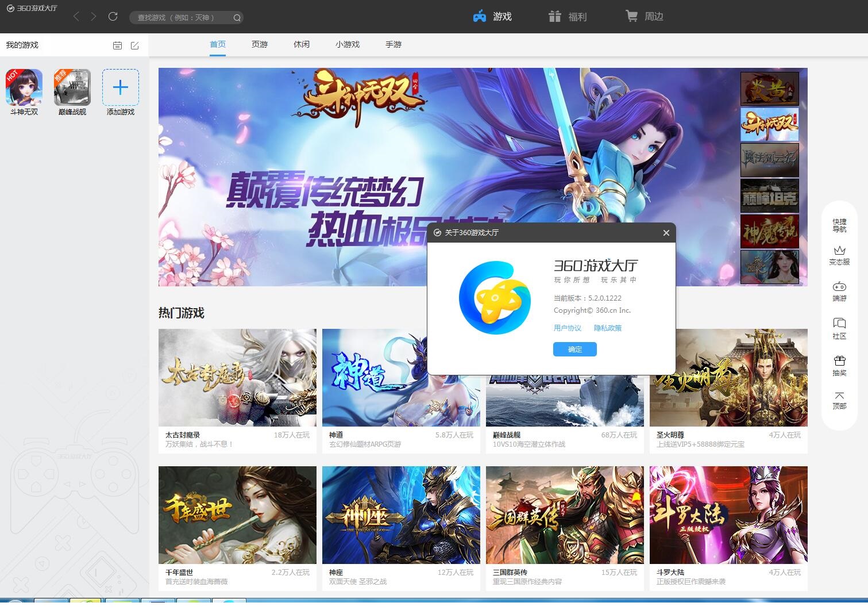Switch to the 页游 tab
The height and width of the screenshot is (614, 868).
(260, 44)
